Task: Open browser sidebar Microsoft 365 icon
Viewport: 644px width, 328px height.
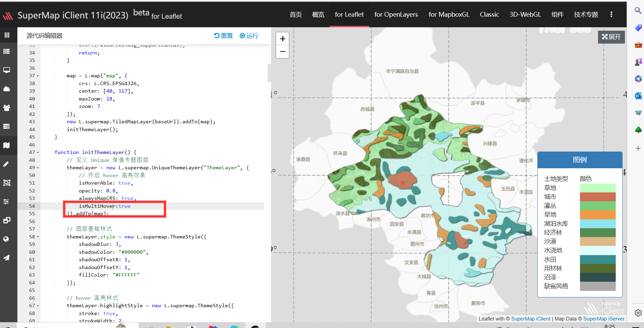Action: click(638, 79)
